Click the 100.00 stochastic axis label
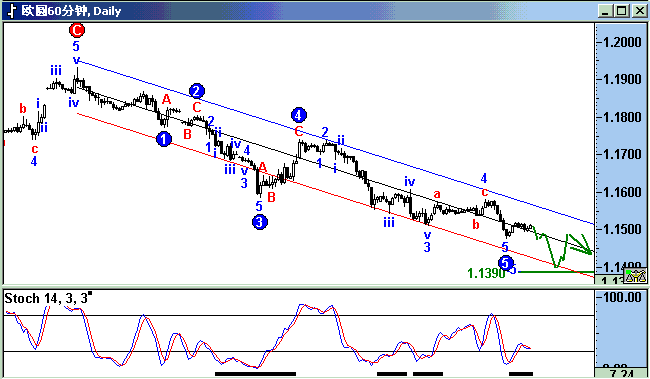 coord(621,297)
